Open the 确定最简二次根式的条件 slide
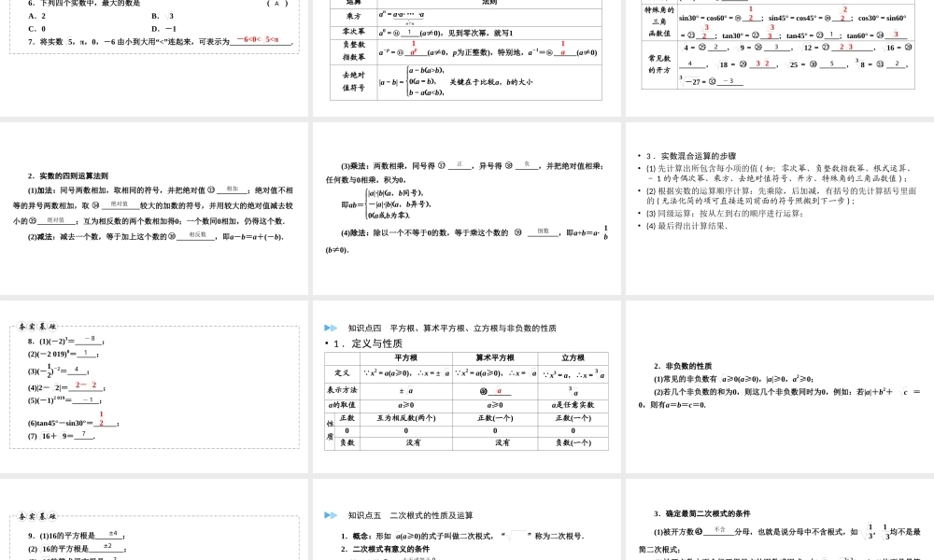 click(x=780, y=520)
